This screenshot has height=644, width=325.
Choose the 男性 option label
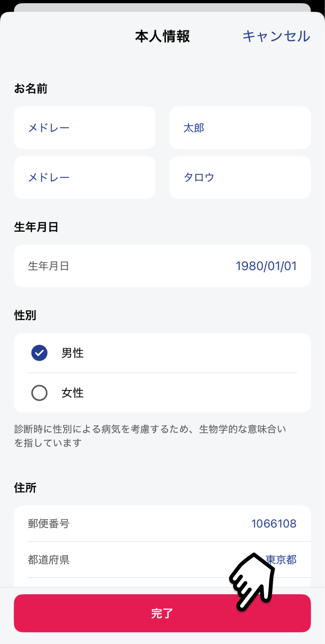click(73, 353)
